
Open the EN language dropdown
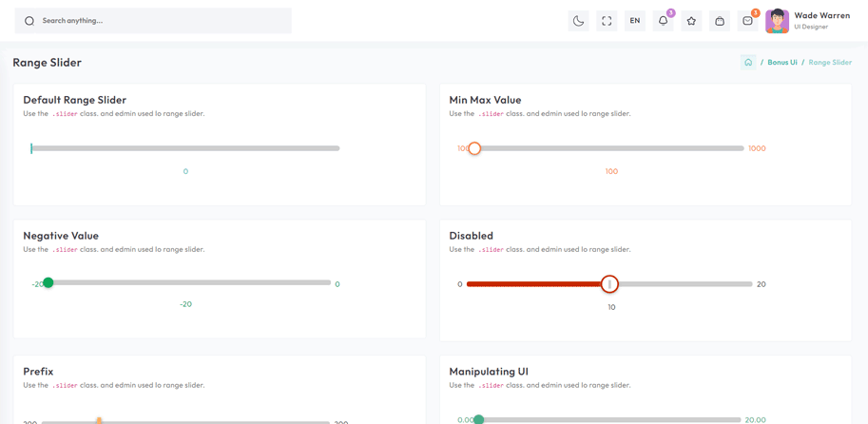point(635,21)
